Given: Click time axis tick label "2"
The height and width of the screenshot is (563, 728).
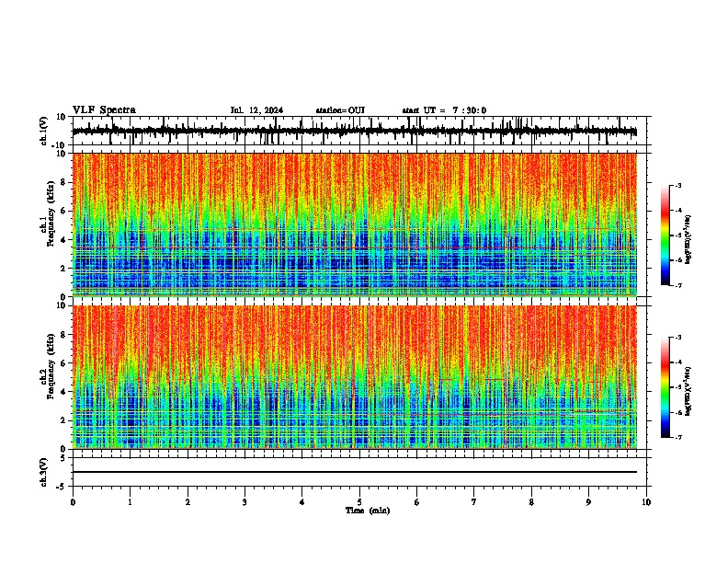Looking at the screenshot, I should pyautogui.click(x=188, y=502).
